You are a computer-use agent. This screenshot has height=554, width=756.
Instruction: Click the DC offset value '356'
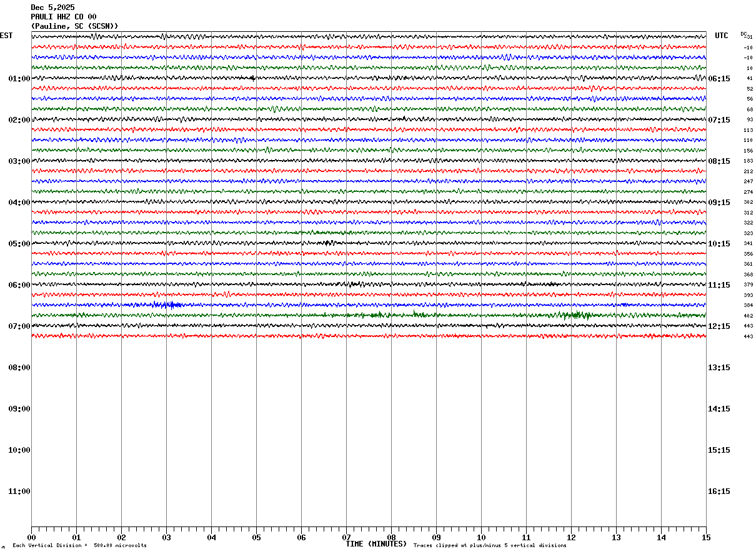click(x=749, y=254)
